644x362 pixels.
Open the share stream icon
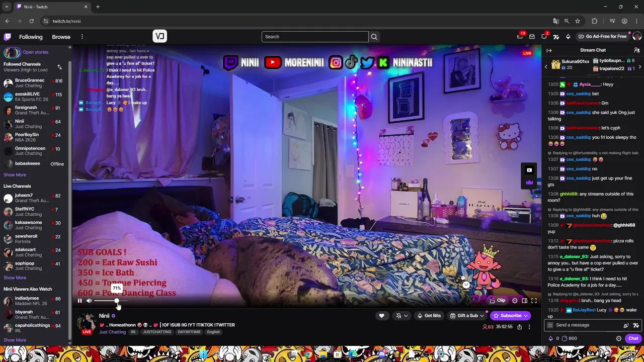519,327
